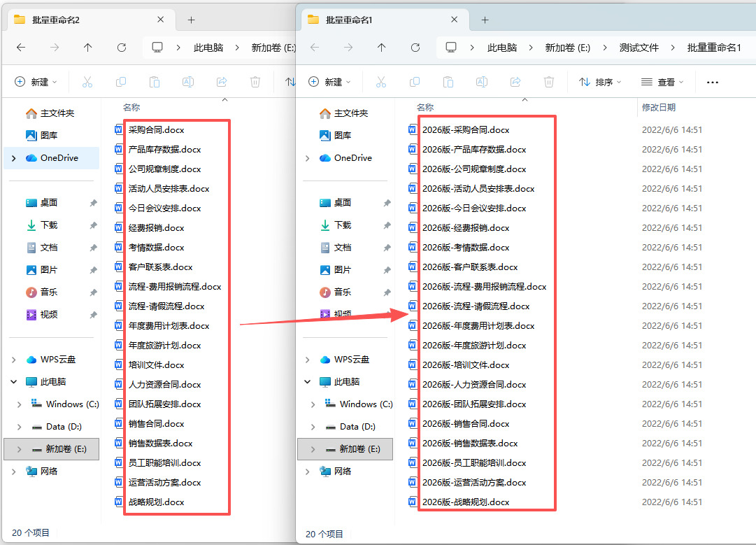Screen dimensions: 756x545
Task: Add a new tab in right window
Action: pyautogui.click(x=485, y=20)
